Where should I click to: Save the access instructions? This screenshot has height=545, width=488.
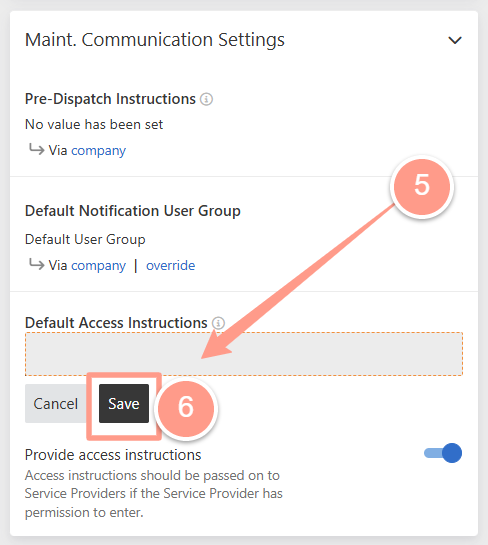(124, 404)
